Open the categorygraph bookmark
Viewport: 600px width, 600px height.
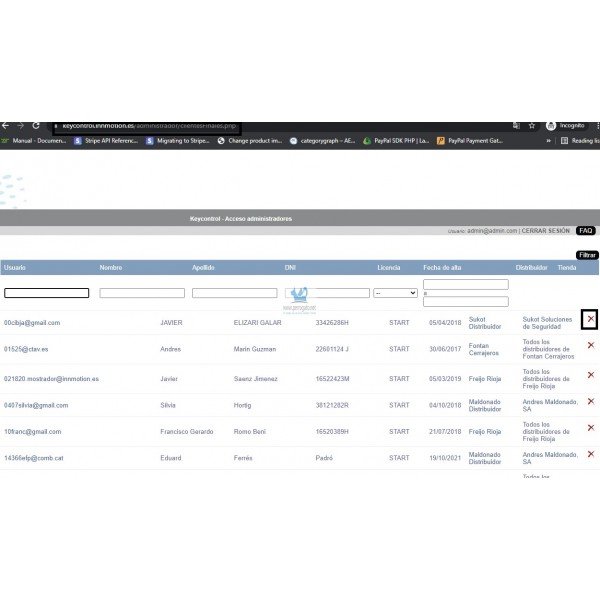coord(322,141)
